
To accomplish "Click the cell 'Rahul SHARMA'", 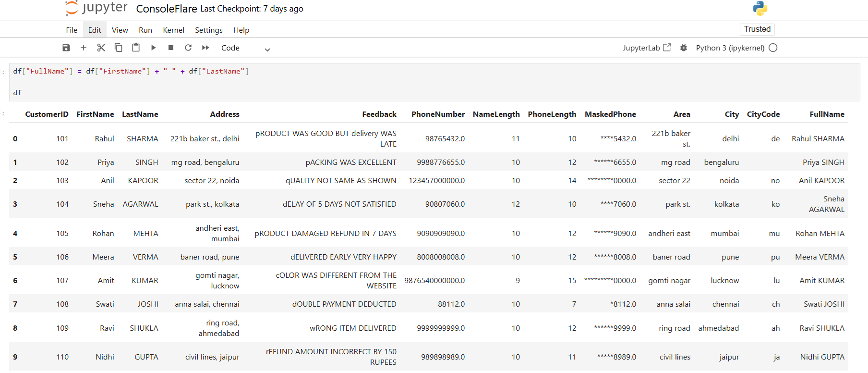I will [818, 138].
